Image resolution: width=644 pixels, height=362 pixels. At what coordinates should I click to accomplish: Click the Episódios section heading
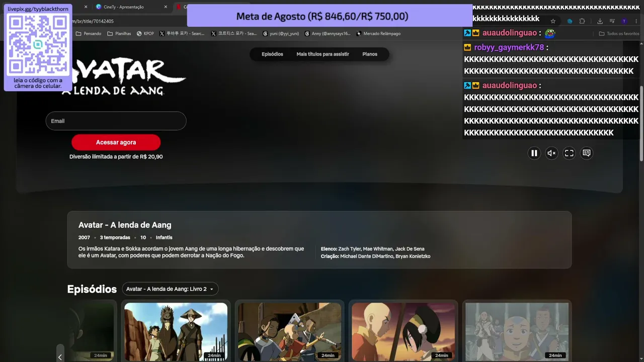[92, 289]
